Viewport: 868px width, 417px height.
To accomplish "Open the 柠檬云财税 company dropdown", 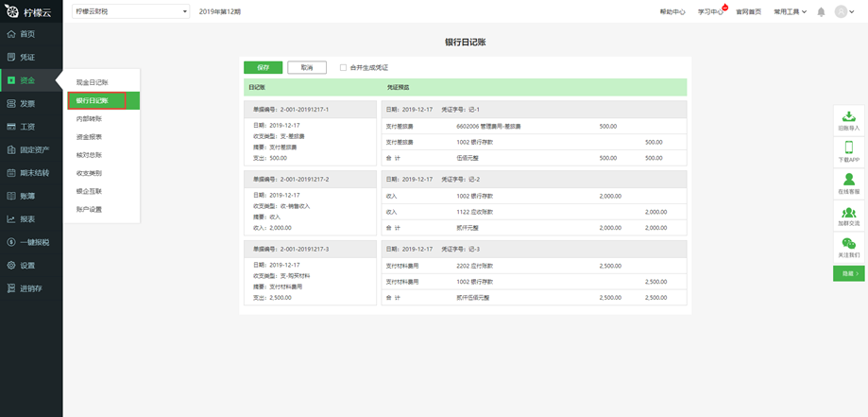I will tap(130, 11).
